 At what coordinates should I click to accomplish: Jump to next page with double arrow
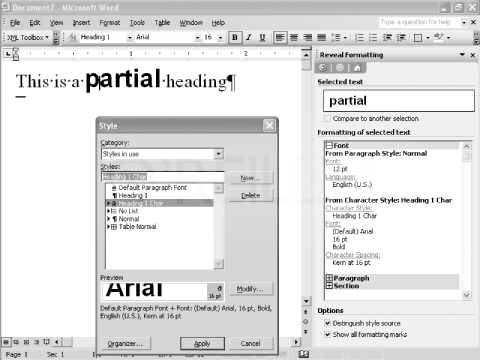click(x=306, y=332)
